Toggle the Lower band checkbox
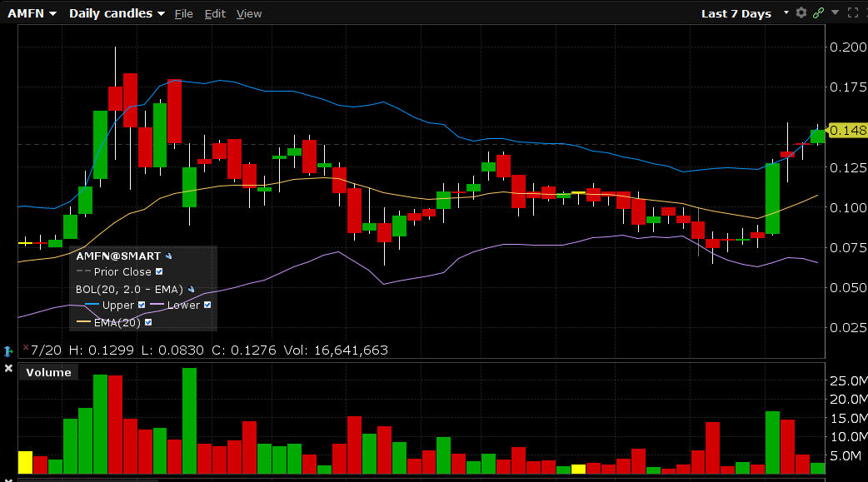This screenshot has height=482, width=868. (x=207, y=305)
